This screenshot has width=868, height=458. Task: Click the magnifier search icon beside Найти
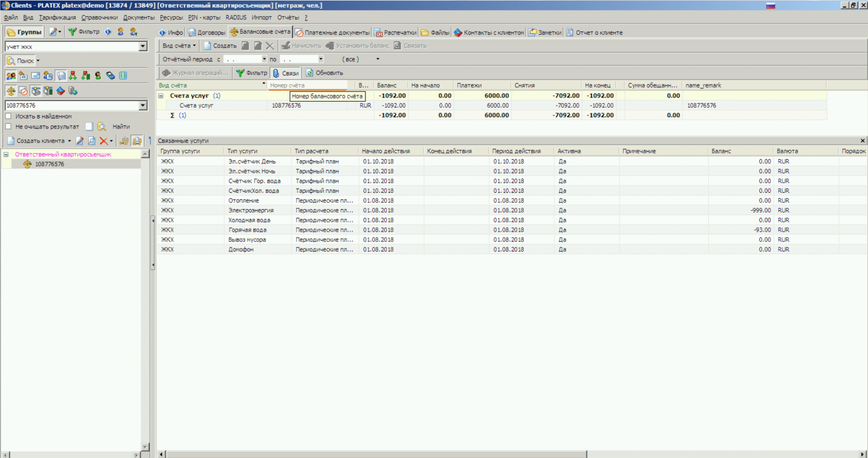pyautogui.click(x=101, y=127)
